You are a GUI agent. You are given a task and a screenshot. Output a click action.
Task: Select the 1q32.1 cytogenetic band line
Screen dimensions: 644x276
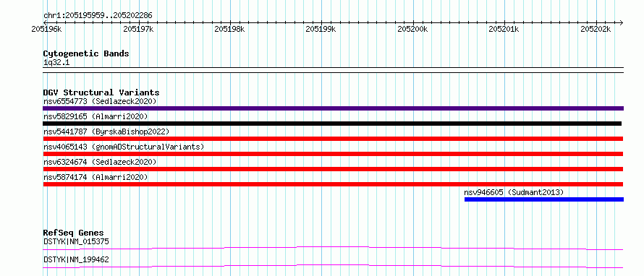(x=333, y=70)
